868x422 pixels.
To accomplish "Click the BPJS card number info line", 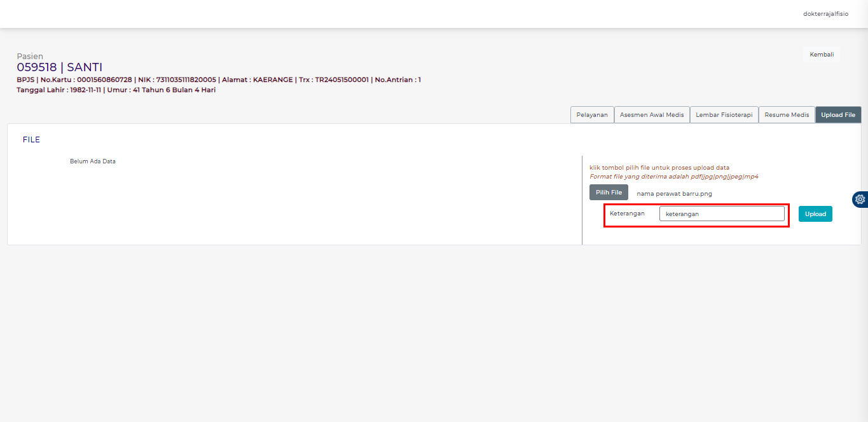I will (x=218, y=79).
